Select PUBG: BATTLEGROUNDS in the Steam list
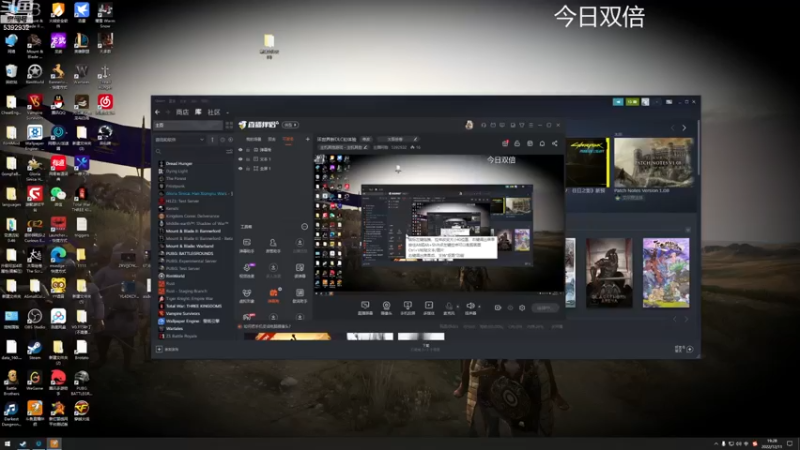This screenshot has height=450, width=800. coord(189,254)
